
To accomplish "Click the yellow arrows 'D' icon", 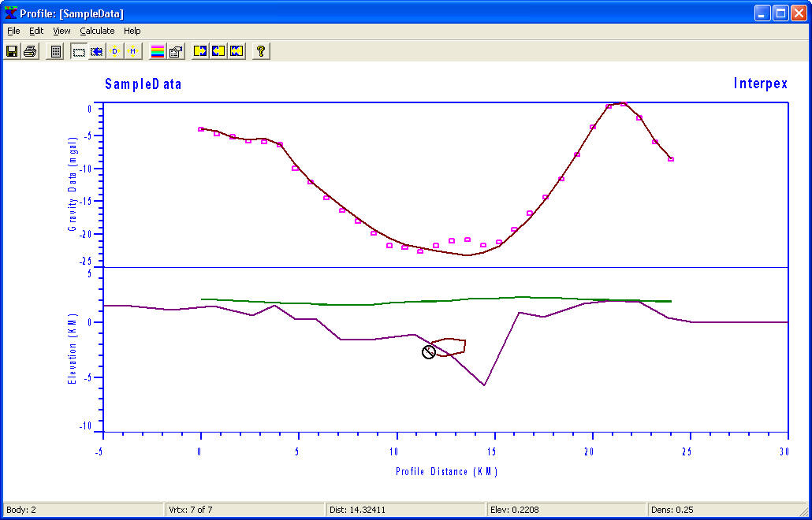I will coord(115,51).
